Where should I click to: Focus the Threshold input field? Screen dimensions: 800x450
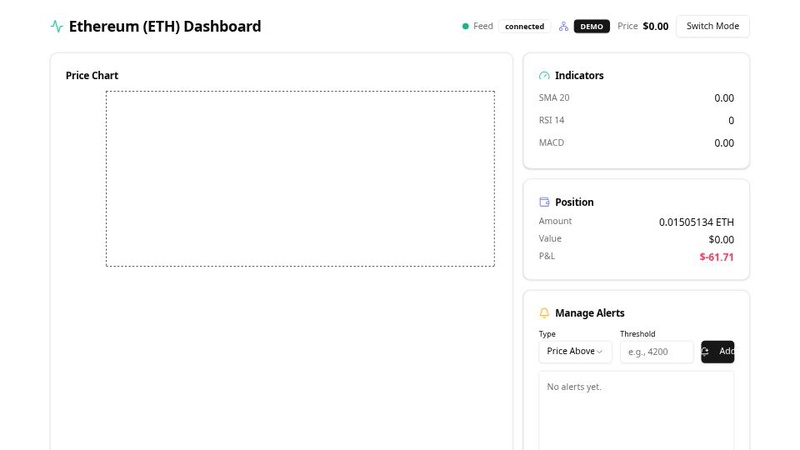(657, 352)
